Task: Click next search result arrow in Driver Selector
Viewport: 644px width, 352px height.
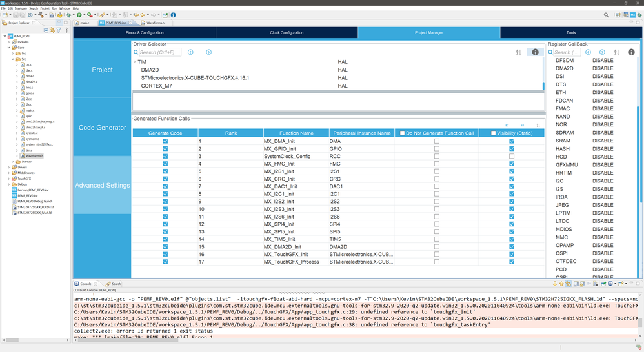Action: coord(208,52)
